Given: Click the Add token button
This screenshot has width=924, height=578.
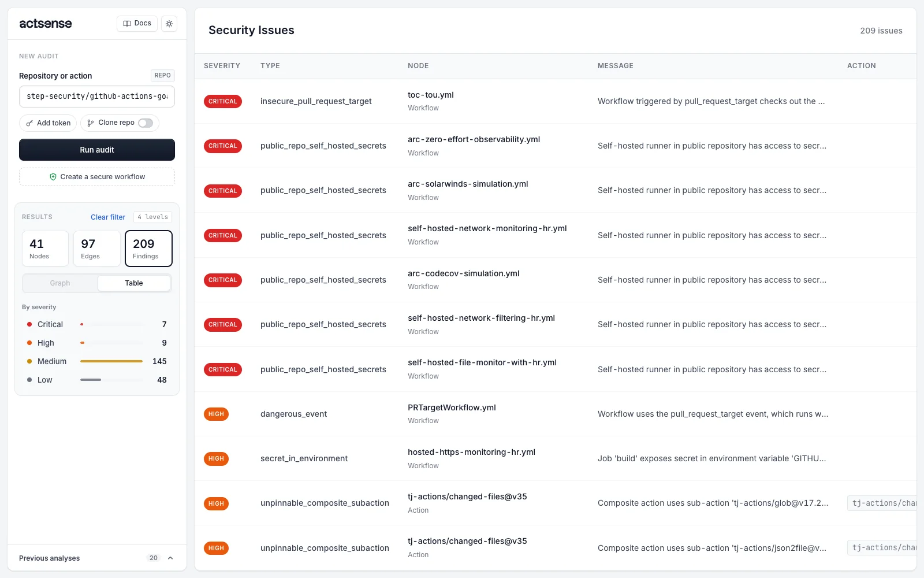Looking at the screenshot, I should pyautogui.click(x=48, y=123).
